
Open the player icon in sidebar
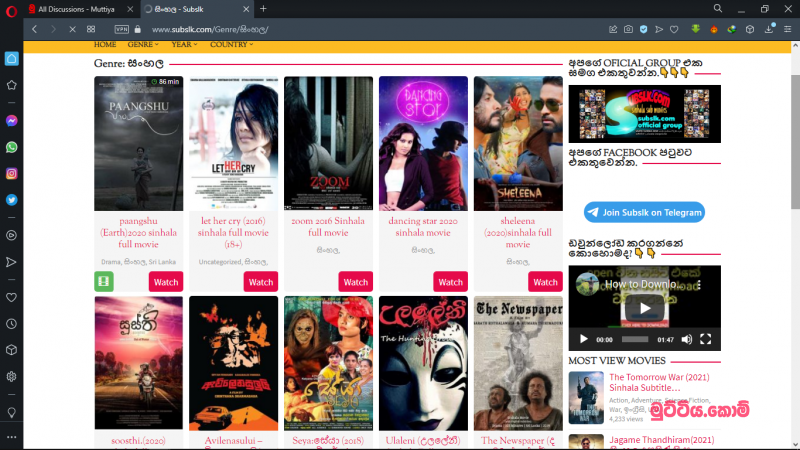pos(11,236)
